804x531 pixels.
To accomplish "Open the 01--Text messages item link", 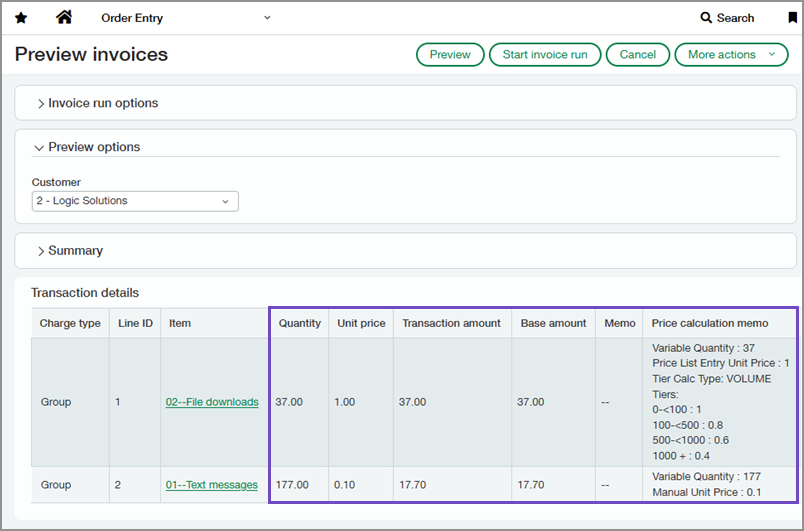I will point(211,485).
